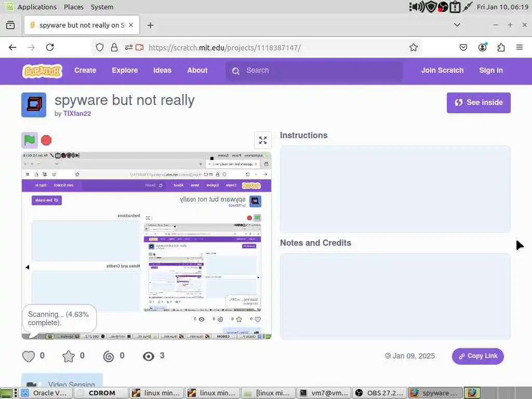Click Sign in
This screenshot has height=399, width=532.
(x=490, y=71)
